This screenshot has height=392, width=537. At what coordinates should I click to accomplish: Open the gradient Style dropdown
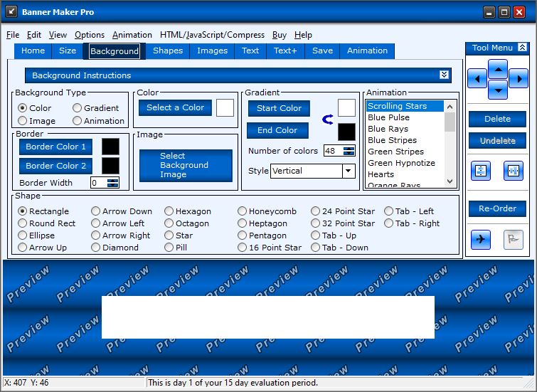[x=349, y=171]
